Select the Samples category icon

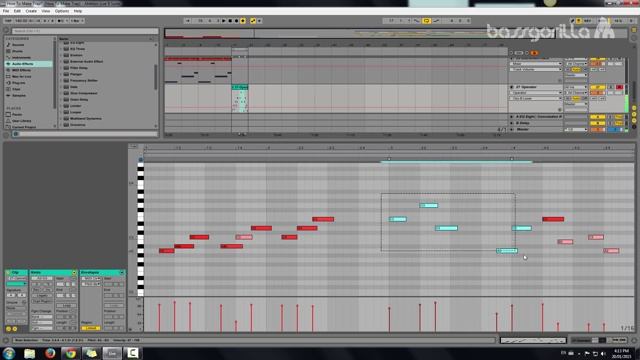tap(8, 95)
